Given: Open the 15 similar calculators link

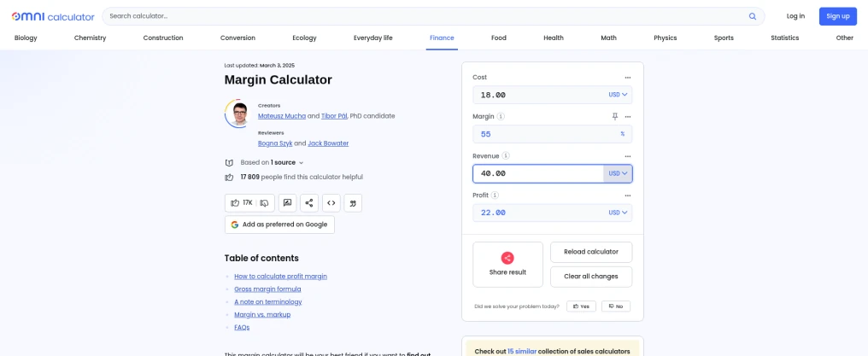Looking at the screenshot, I should click(523, 352).
